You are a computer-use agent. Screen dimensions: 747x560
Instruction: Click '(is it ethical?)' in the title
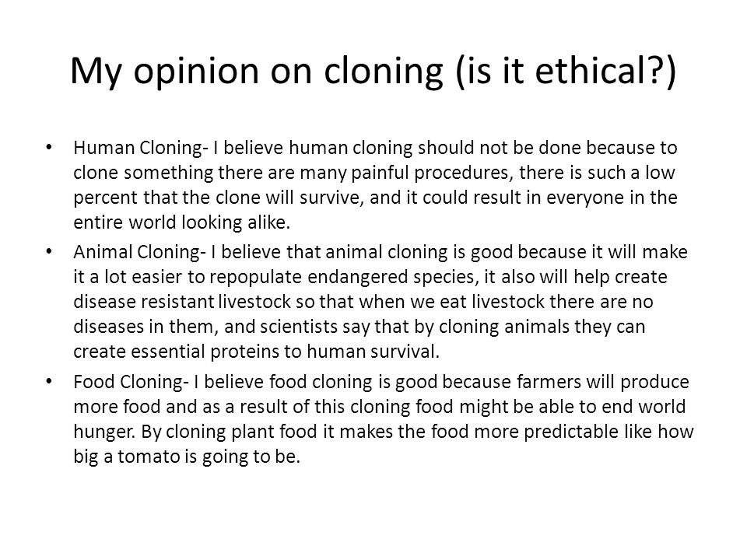566,71
